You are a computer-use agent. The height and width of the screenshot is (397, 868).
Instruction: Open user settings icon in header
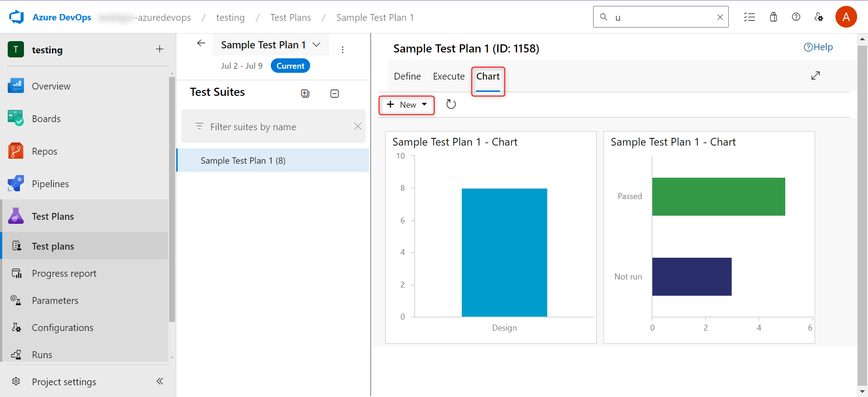pos(819,17)
